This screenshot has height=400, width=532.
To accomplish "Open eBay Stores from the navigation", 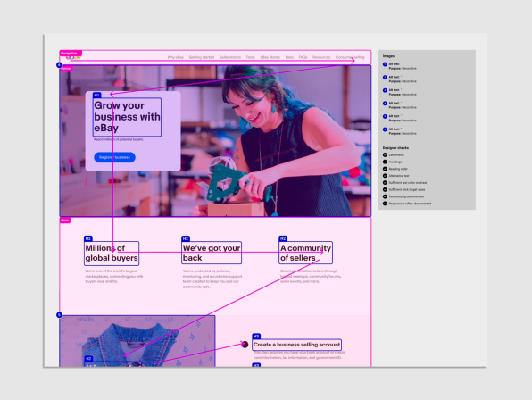I will coord(270,57).
